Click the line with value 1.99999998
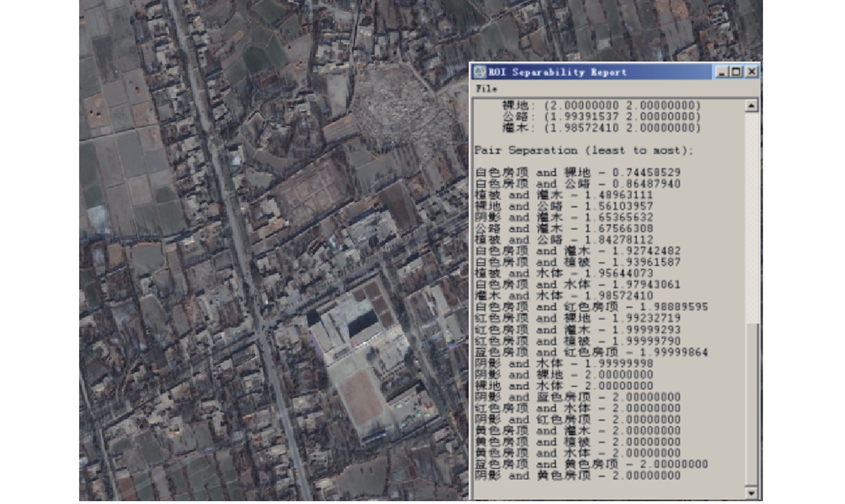The height and width of the screenshot is (504, 845). tap(564, 364)
